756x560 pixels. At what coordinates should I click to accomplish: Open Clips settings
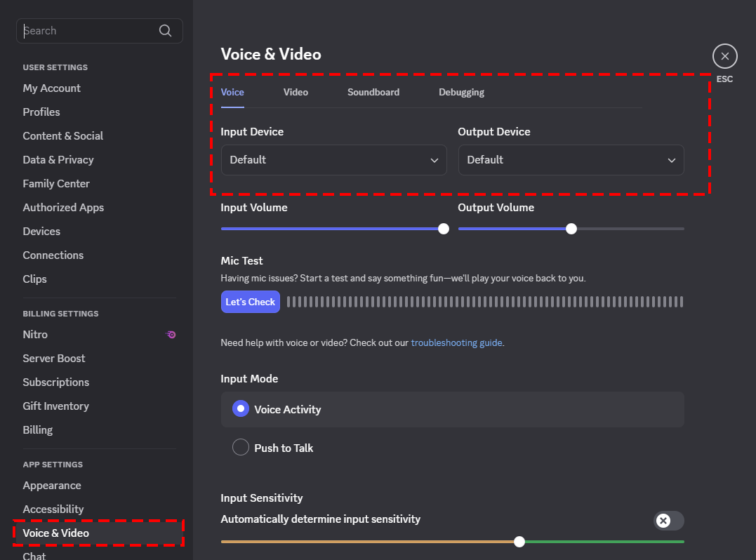click(34, 279)
